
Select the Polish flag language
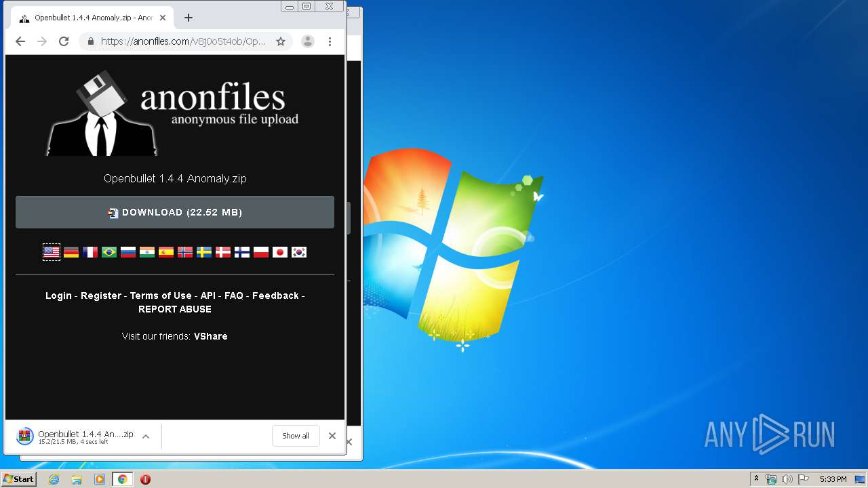(x=261, y=252)
